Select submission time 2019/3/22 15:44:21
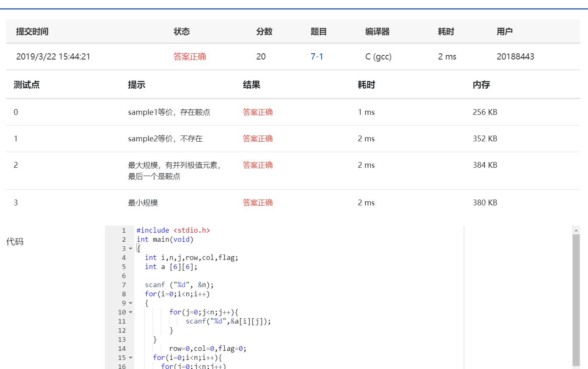The image size is (588, 369). 53,57
